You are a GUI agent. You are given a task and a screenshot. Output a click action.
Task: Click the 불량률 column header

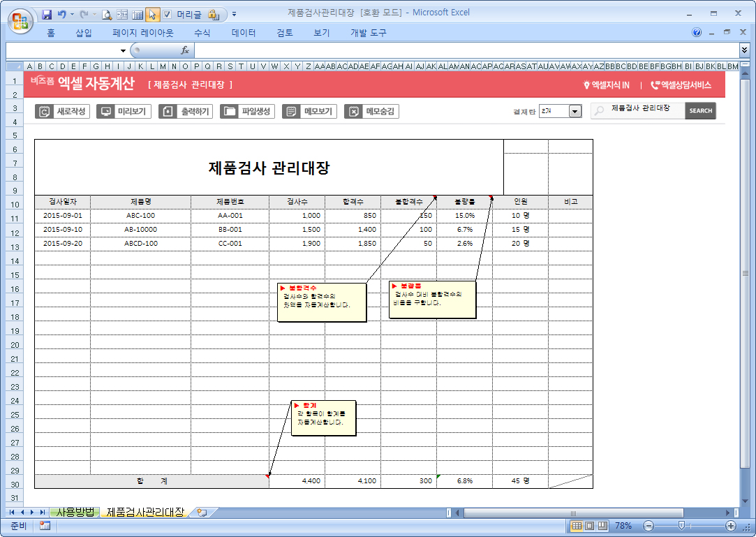pos(465,202)
